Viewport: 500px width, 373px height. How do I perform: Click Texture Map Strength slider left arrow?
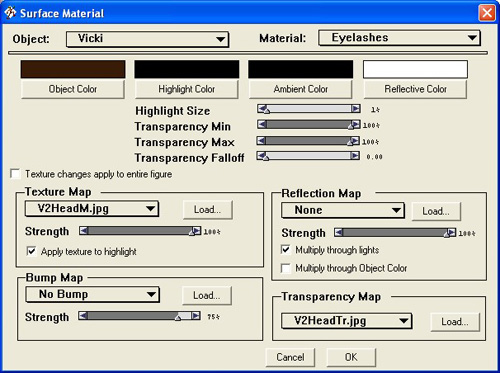(84, 231)
